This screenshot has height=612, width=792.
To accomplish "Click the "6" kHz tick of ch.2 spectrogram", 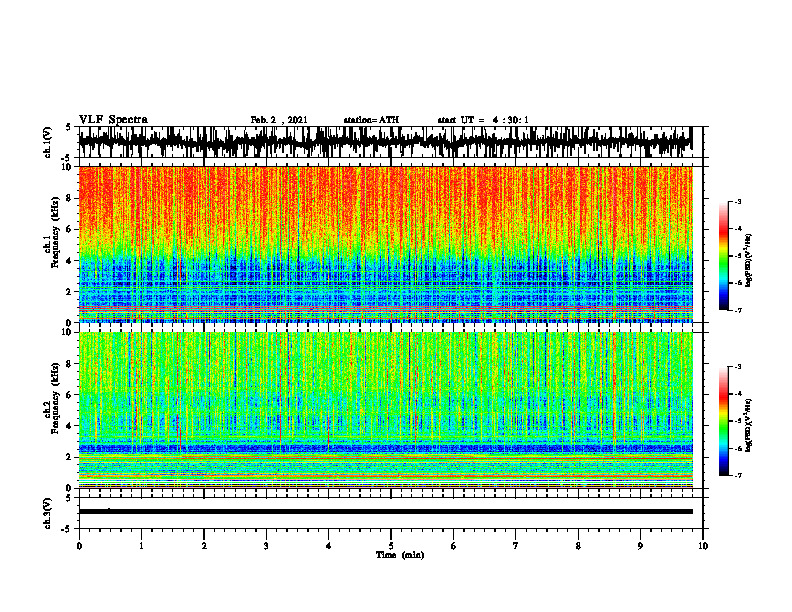I will coord(70,395).
